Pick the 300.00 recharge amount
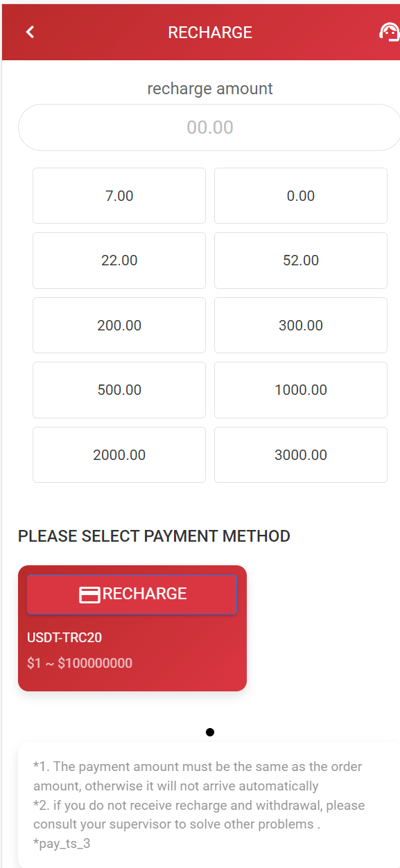This screenshot has height=868, width=400. coord(301,326)
